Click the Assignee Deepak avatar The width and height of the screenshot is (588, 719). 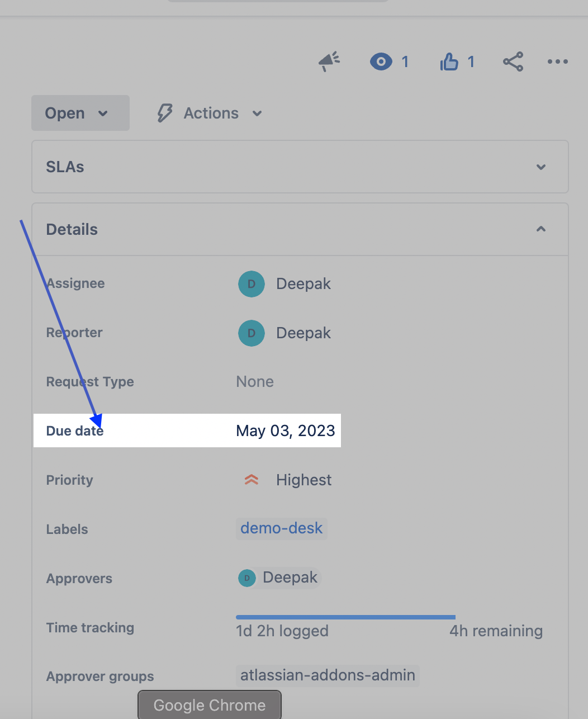pos(252,284)
